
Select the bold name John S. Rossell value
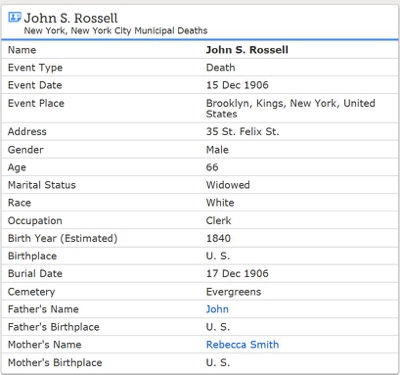(247, 50)
